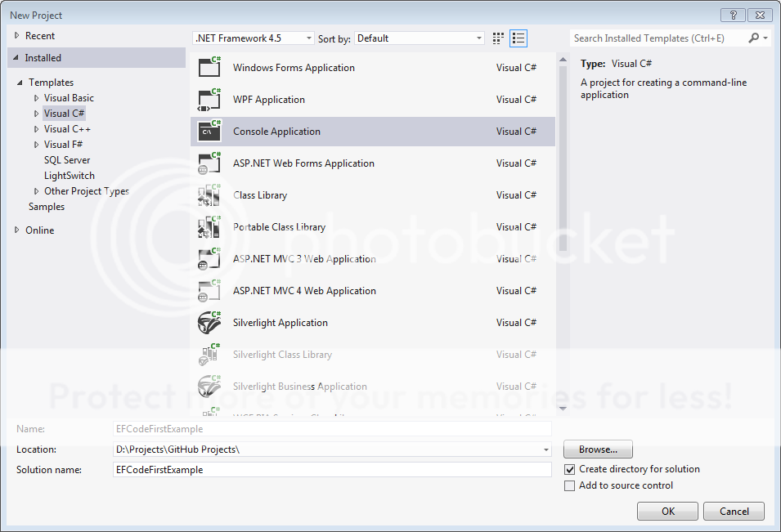
Task: Select the Visual Basic template category
Action: tap(69, 97)
